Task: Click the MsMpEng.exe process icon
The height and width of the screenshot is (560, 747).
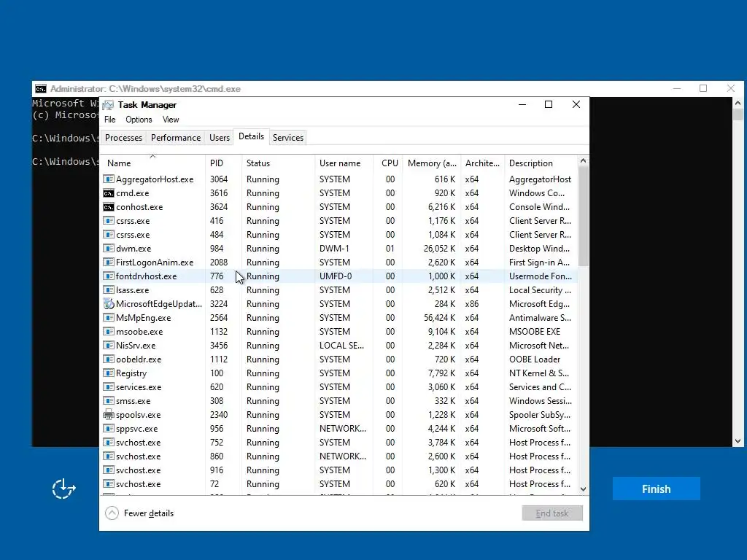Action: click(109, 317)
